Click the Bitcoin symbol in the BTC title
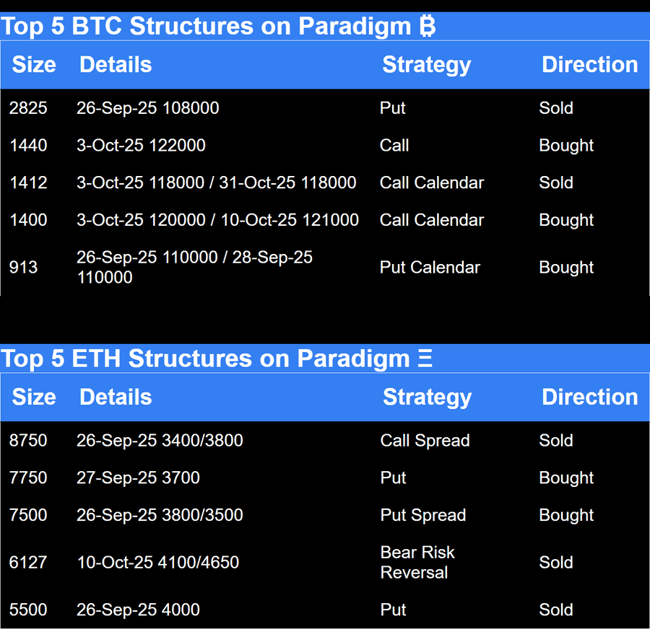 point(427,25)
